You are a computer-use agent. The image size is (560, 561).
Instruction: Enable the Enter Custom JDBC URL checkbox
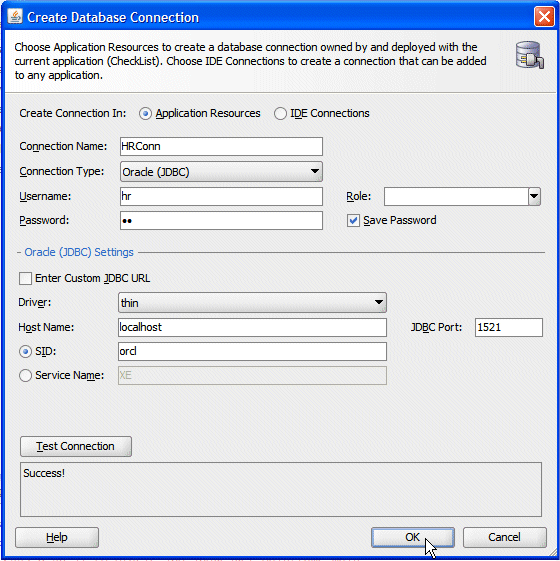pos(25,278)
